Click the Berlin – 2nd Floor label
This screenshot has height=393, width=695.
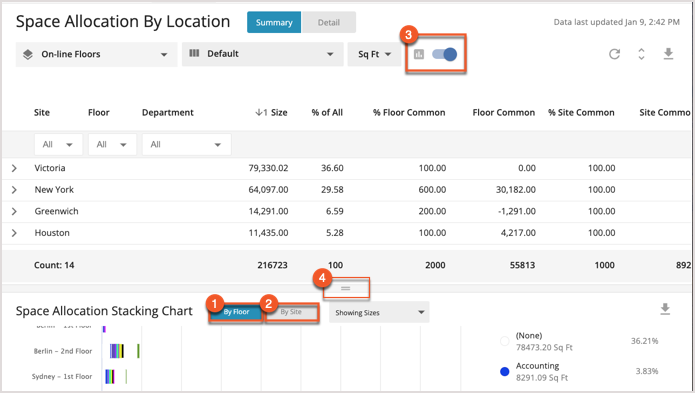coord(63,351)
